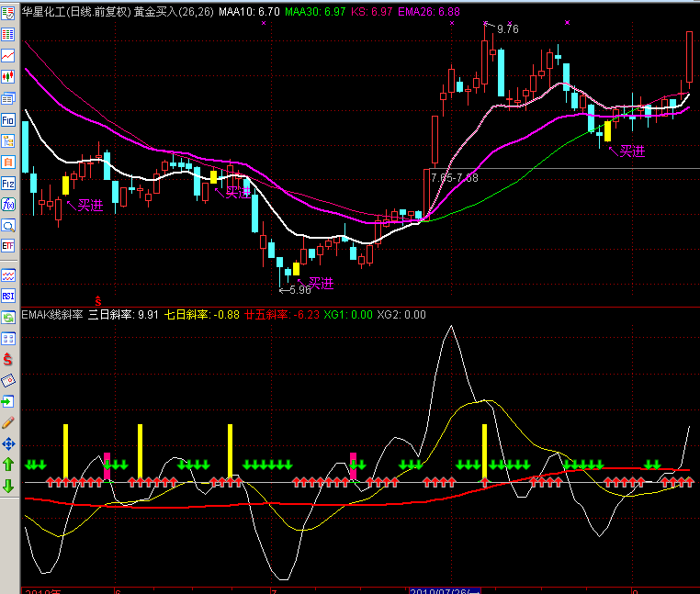Select the candlestick chart icon
This screenshot has width=700, height=594.
(8, 77)
